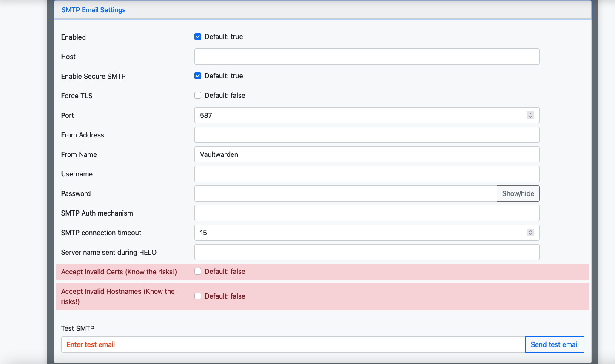Check Accept Invalid Certs checkbox
Viewport: 615px width, 364px height.
tap(198, 271)
